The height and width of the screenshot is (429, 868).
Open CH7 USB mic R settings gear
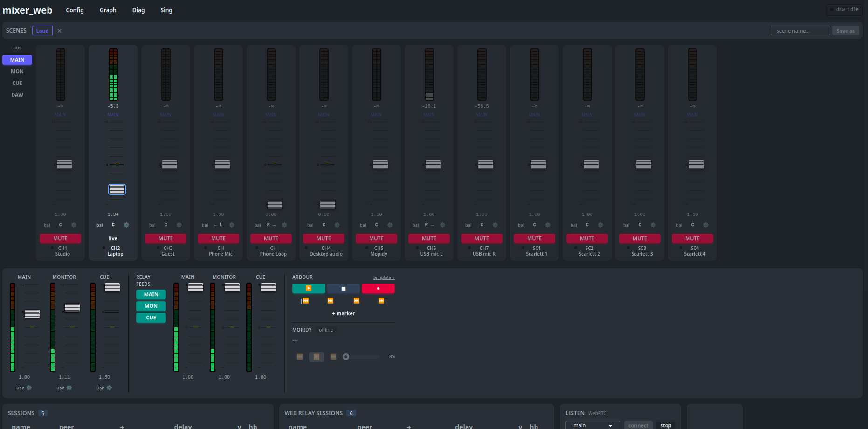[x=495, y=225]
